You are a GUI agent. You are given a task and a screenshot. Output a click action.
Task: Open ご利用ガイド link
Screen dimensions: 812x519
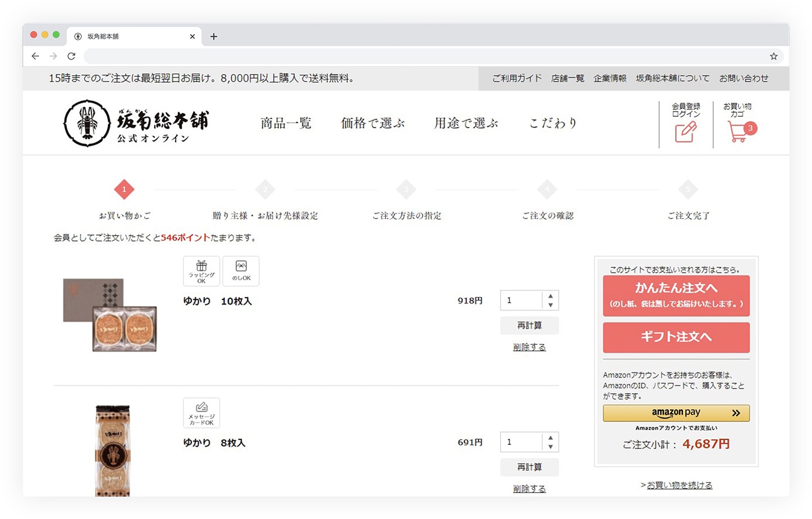(517, 79)
